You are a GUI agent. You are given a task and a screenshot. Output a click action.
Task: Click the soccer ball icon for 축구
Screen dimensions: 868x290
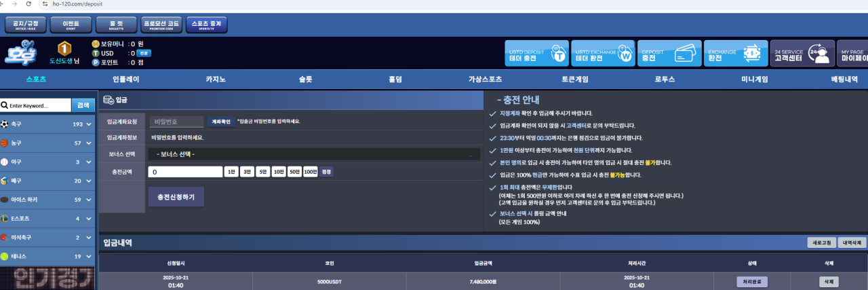click(x=5, y=124)
